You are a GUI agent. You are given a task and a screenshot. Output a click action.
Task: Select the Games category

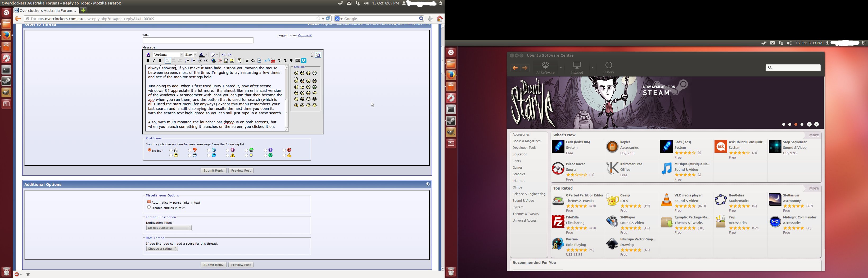[x=518, y=168]
